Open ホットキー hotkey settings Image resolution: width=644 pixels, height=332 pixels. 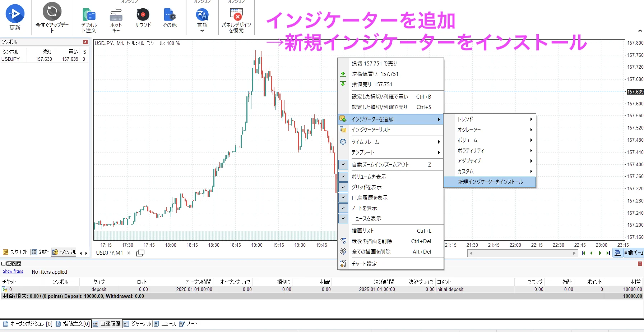[116, 21]
